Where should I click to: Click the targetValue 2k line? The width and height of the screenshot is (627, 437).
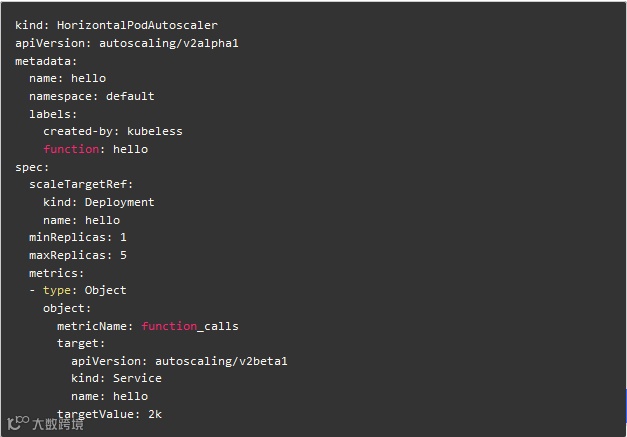pyautogui.click(x=109, y=414)
